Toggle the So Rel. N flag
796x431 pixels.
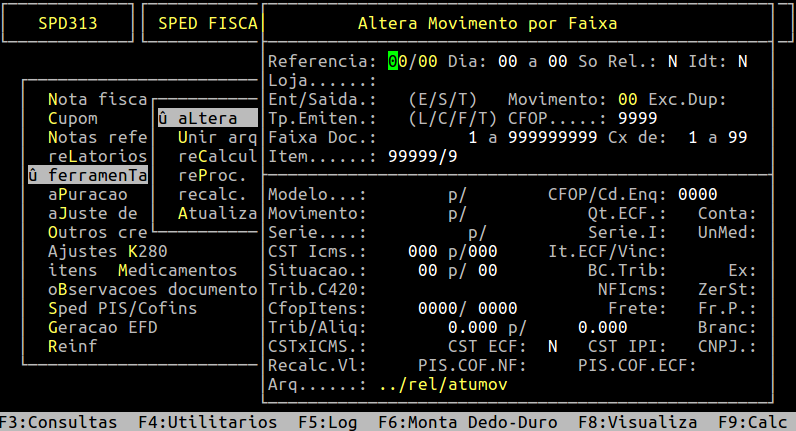(x=673, y=62)
